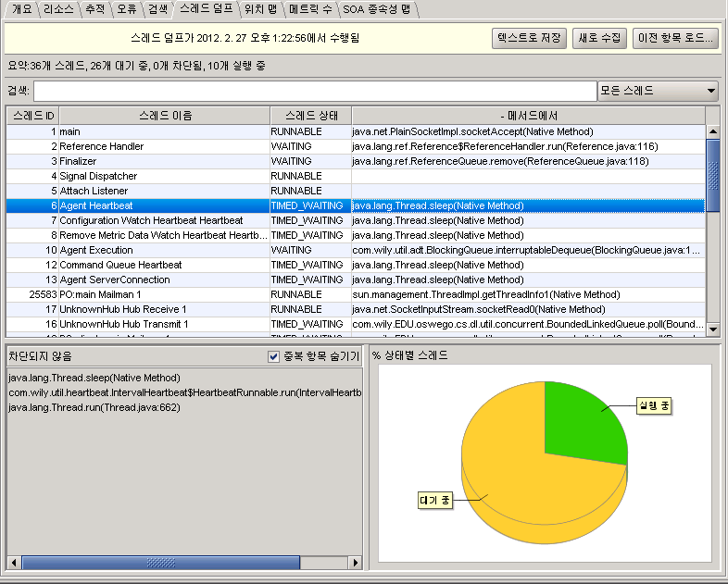Click the thread table scroll-down arrow

712,328
